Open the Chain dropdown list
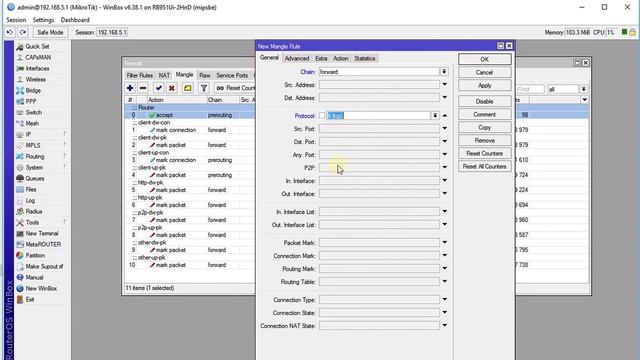 (444, 72)
